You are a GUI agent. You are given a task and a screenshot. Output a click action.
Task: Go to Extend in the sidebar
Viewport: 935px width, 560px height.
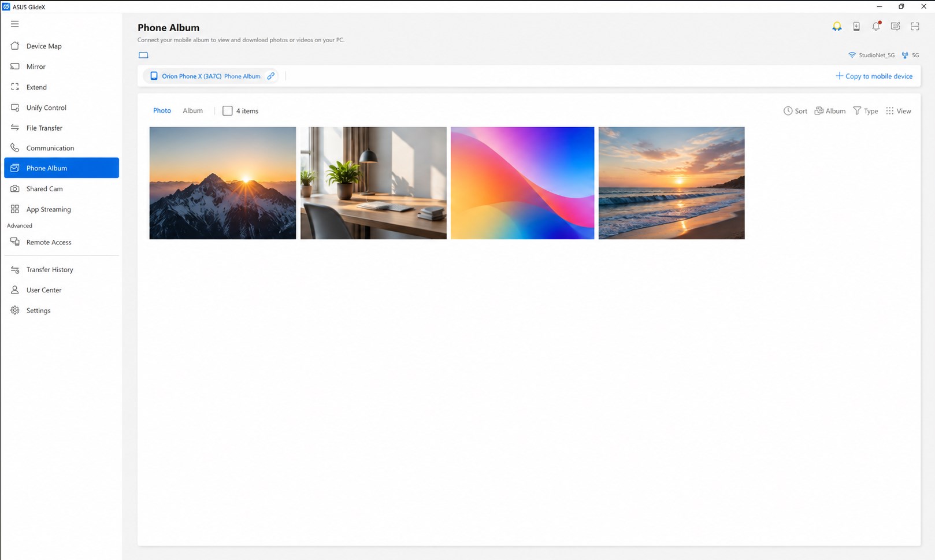[61, 87]
